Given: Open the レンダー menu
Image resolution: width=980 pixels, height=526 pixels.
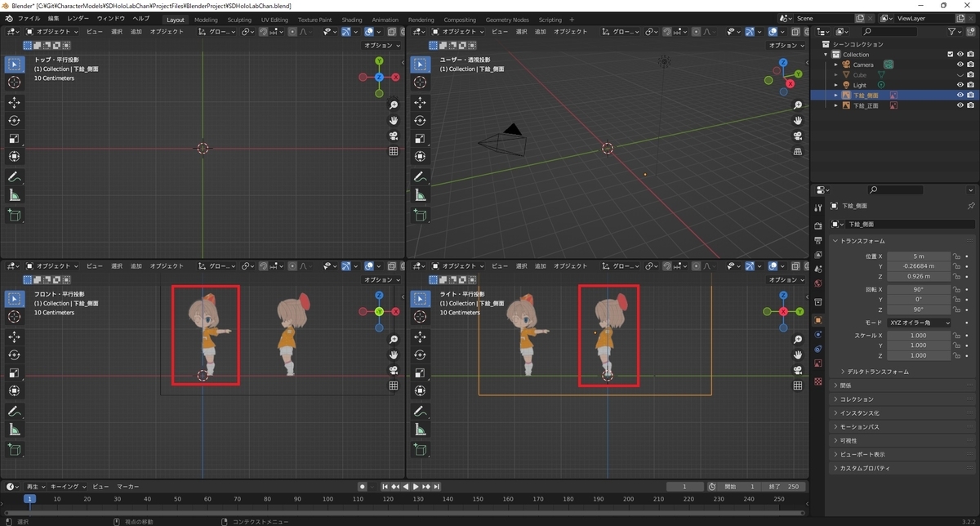Looking at the screenshot, I should point(78,18).
